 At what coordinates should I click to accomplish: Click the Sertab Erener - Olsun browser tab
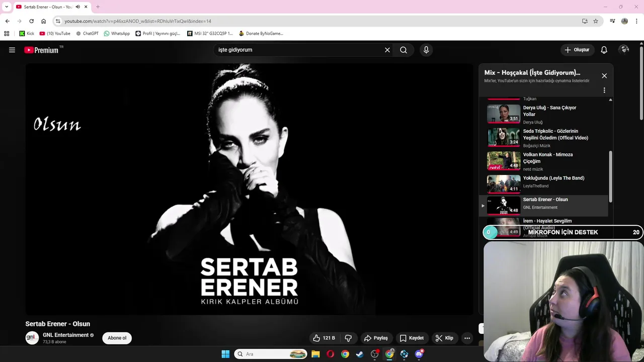pyautogui.click(x=52, y=7)
